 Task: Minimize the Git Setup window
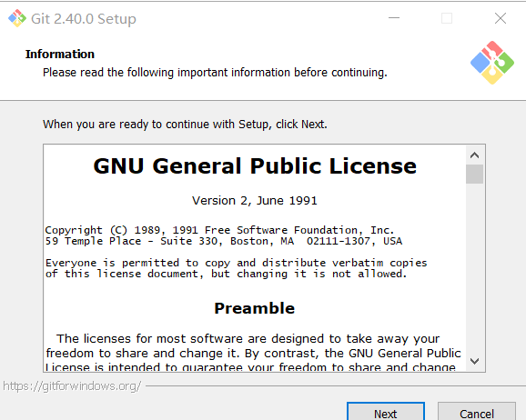(394, 18)
